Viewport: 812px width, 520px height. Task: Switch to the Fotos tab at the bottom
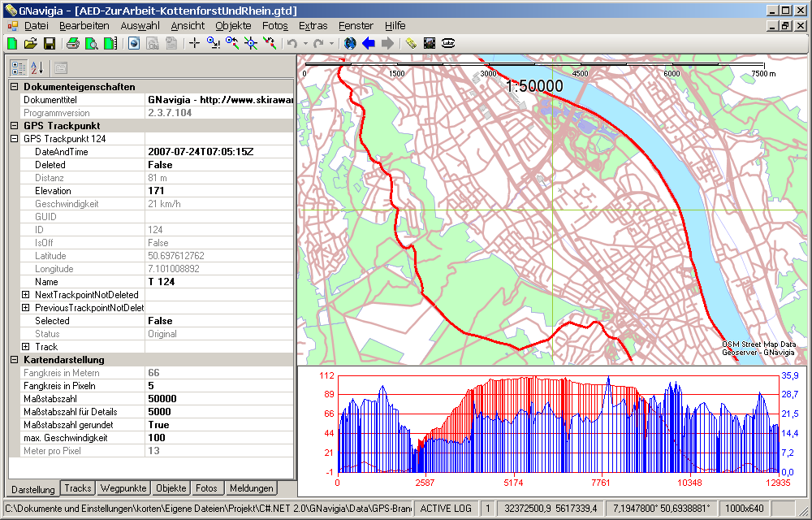[x=206, y=487]
